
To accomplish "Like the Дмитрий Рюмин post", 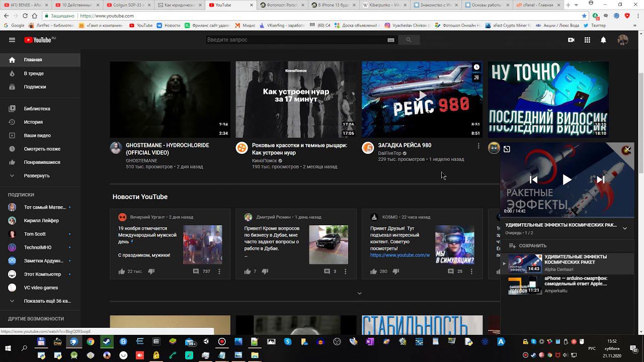I will pos(248,271).
